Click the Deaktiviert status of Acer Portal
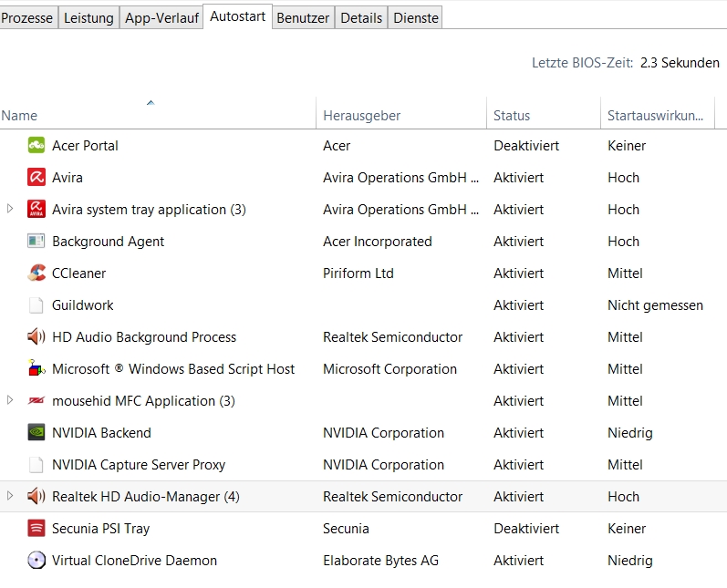727x588 pixels. [x=526, y=146]
